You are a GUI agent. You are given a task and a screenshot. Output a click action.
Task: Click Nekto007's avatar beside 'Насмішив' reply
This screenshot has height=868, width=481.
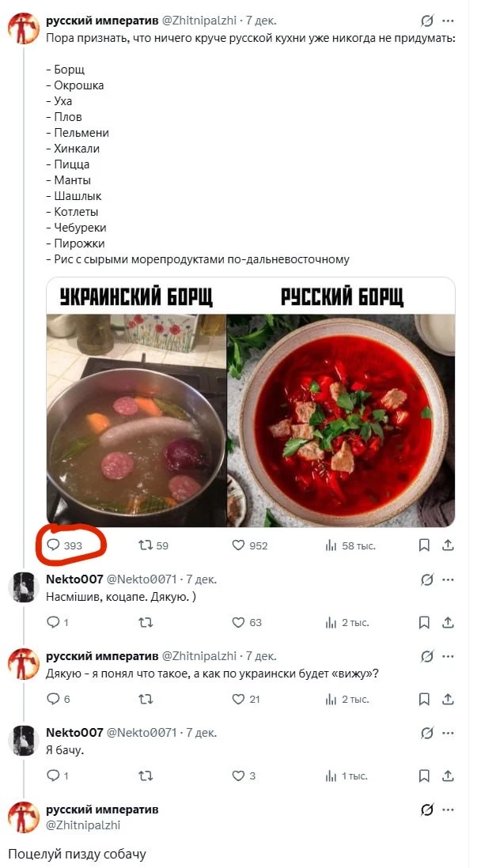(24, 587)
